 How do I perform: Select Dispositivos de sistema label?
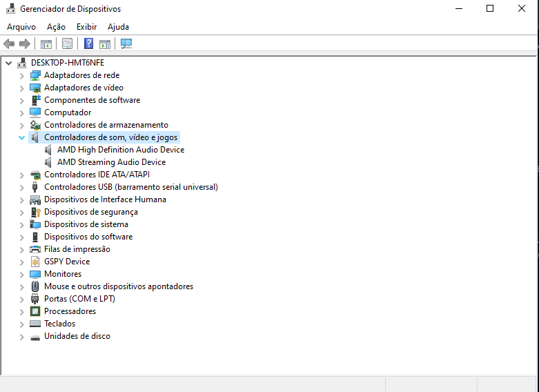pyautogui.click(x=86, y=224)
